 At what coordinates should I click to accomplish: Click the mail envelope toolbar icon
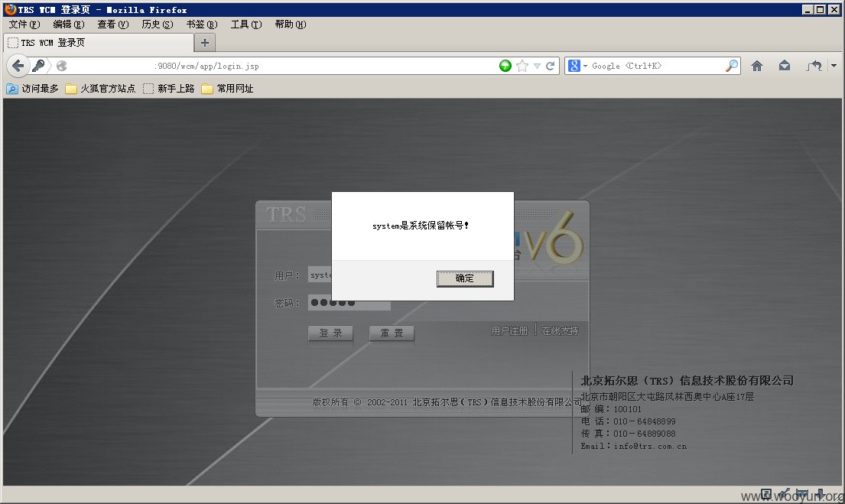[785, 66]
